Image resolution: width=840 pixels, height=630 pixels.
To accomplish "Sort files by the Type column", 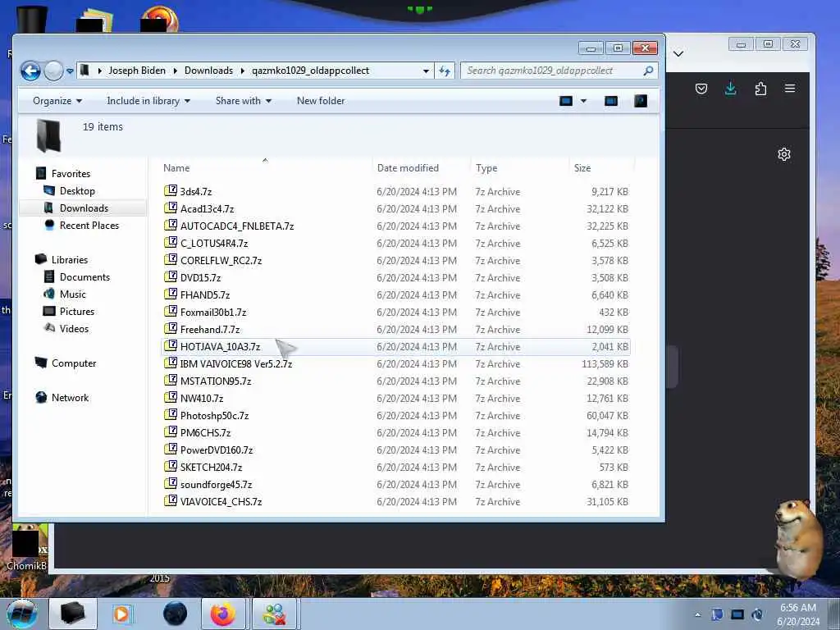I will pyautogui.click(x=486, y=167).
